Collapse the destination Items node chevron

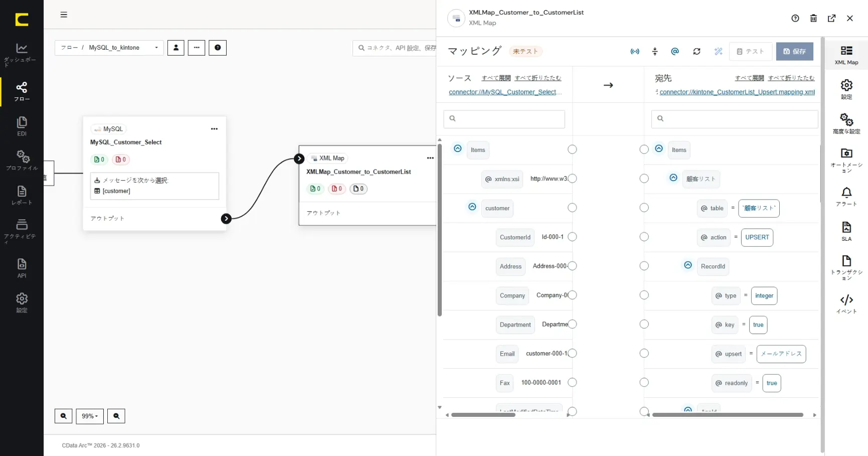(659, 148)
